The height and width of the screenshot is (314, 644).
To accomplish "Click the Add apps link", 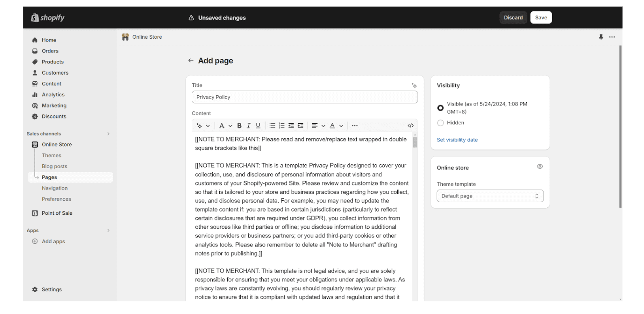I will (53, 241).
